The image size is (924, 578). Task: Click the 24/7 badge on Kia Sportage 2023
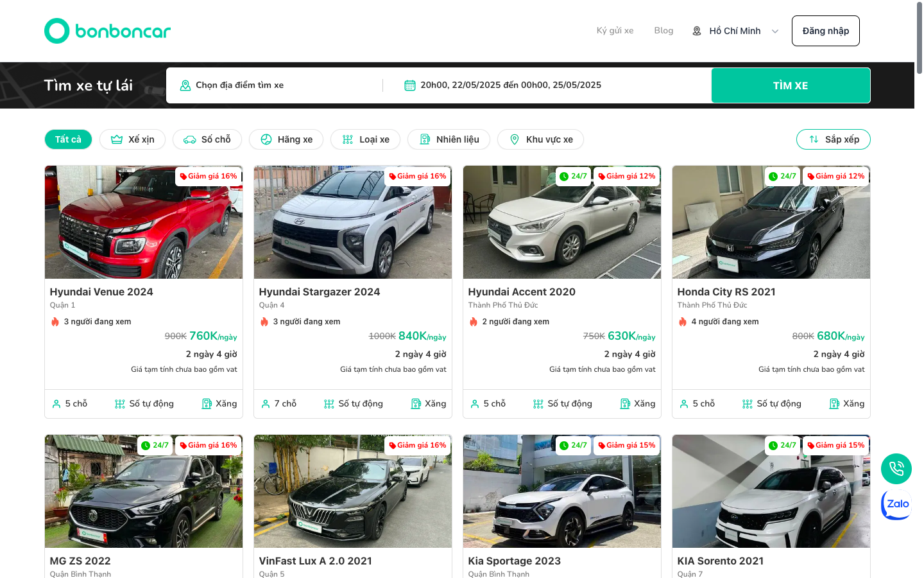573,445
